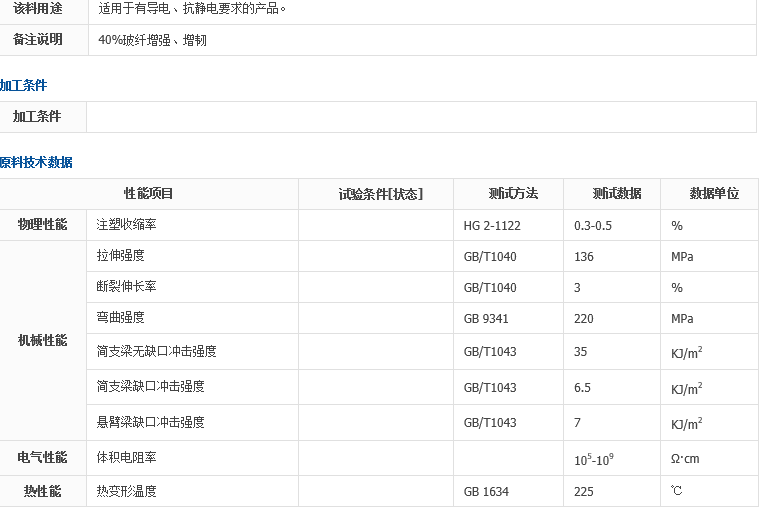The image size is (768, 507).
Task: Click the 测试方法 column header
Action: pyautogui.click(x=513, y=194)
